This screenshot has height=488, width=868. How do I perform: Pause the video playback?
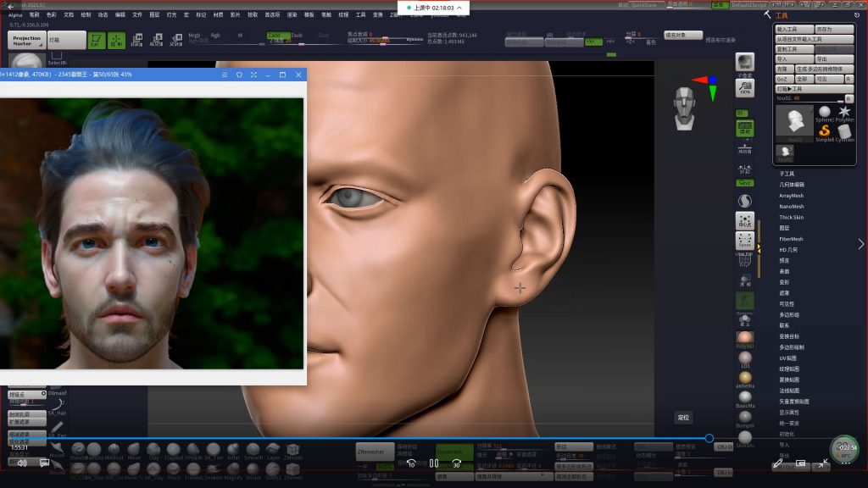click(x=433, y=463)
